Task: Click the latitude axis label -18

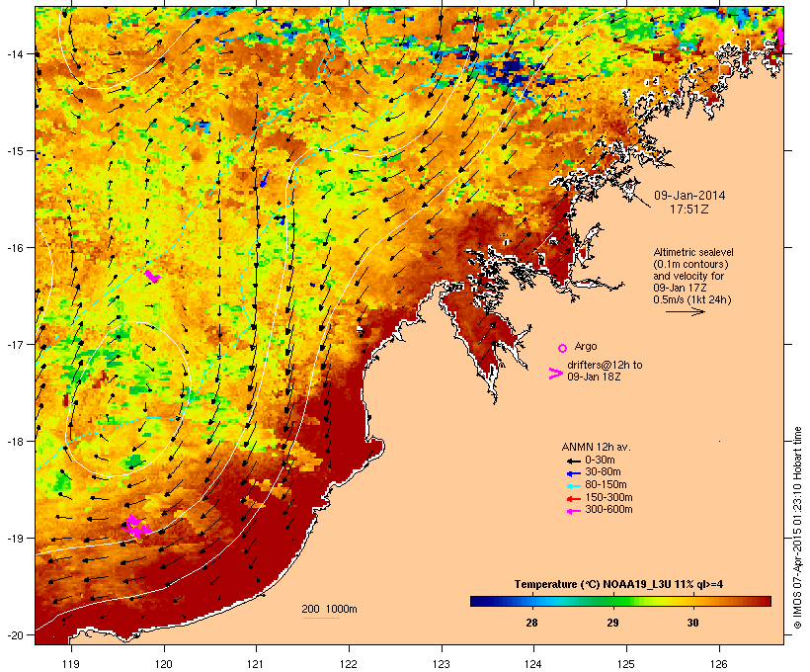Action: [14, 442]
